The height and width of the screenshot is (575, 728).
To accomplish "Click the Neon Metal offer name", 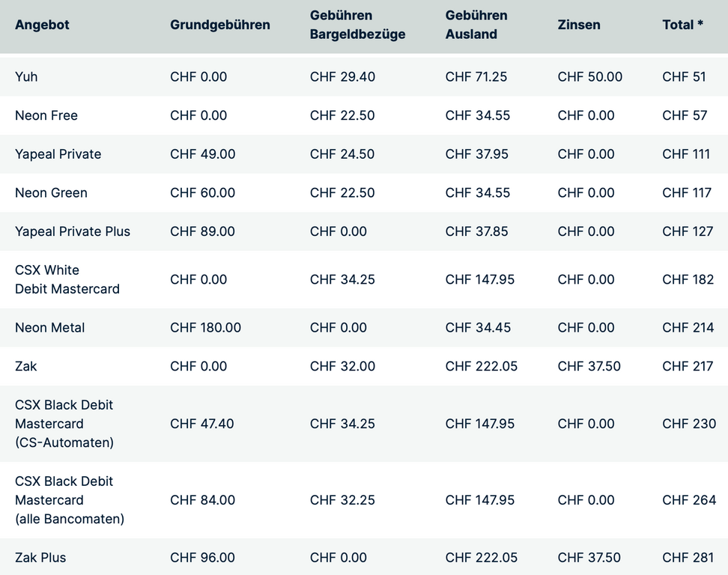I will point(49,327).
